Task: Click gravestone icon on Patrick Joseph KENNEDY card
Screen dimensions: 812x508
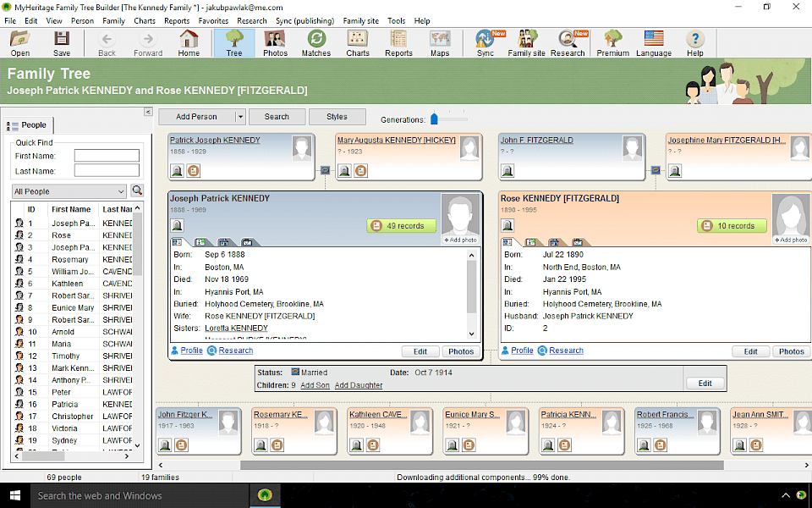Action: [x=177, y=170]
